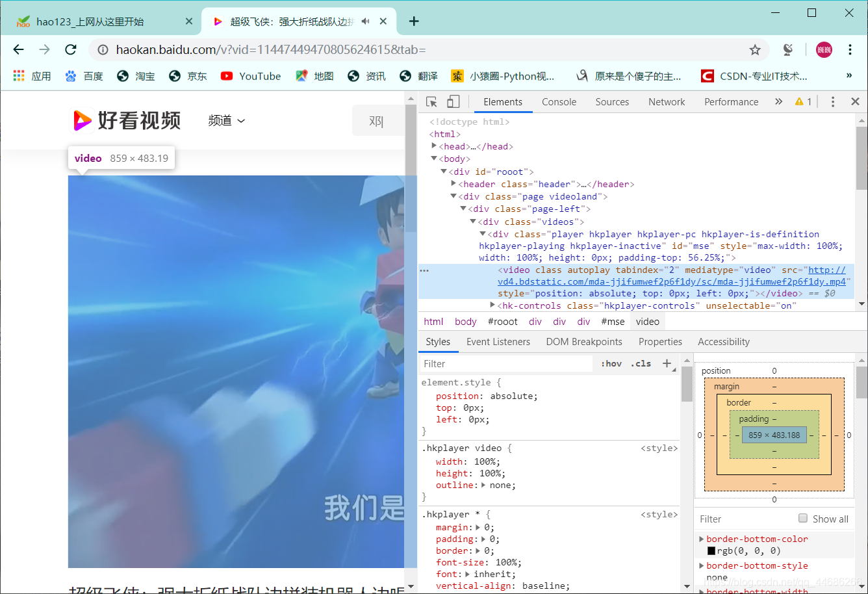Open the CSDN-专业IT技术 bookmark
Screen dimensions: 868x594
point(754,76)
